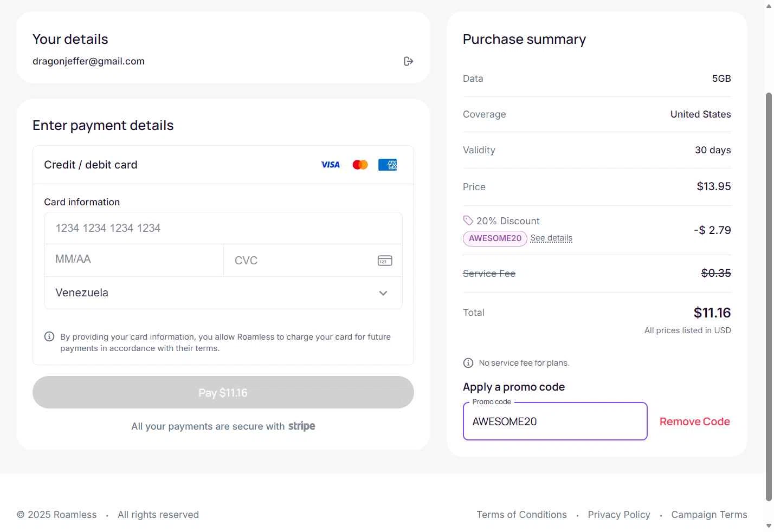
Task: Open the Privacy Policy link
Action: (x=619, y=515)
